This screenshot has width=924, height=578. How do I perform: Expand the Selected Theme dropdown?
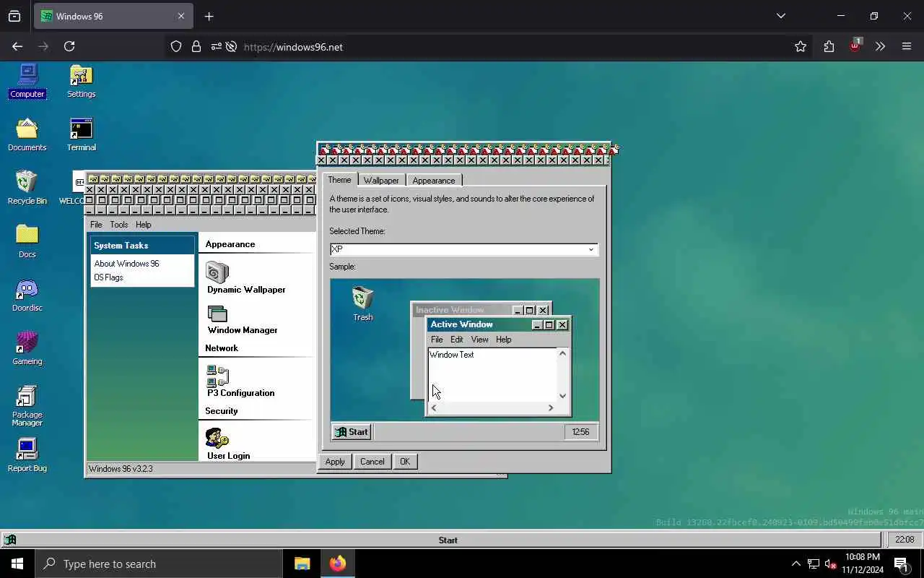[591, 249]
